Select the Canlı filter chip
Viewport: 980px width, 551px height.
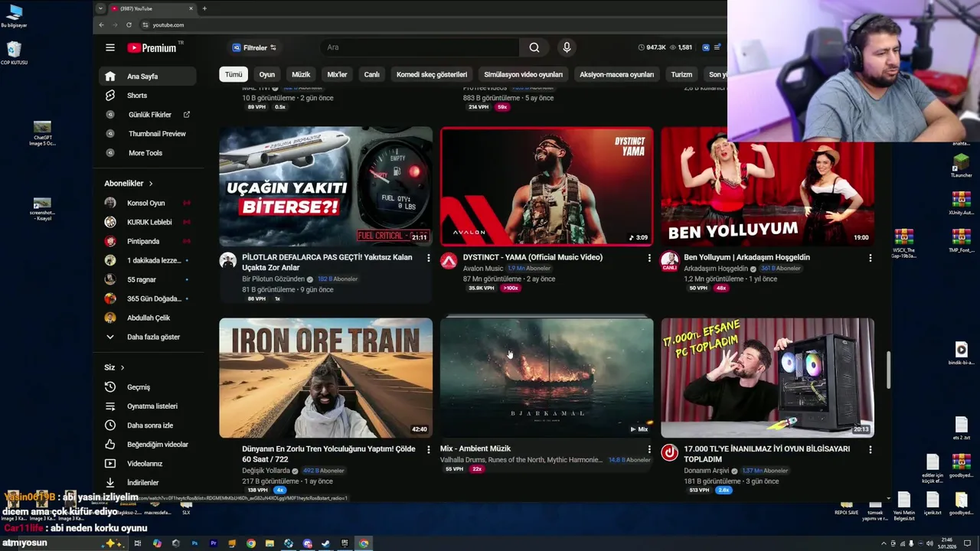(x=371, y=74)
